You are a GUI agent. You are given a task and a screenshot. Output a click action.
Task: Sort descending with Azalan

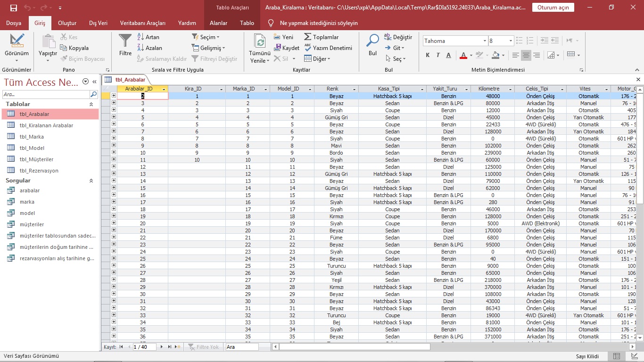point(149,48)
